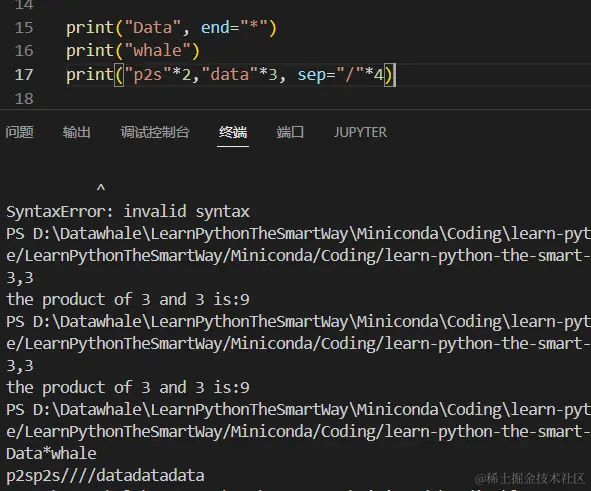Switch to the JUPYTER panel tab
Image resolution: width=591 pixels, height=491 pixels.
(x=360, y=132)
